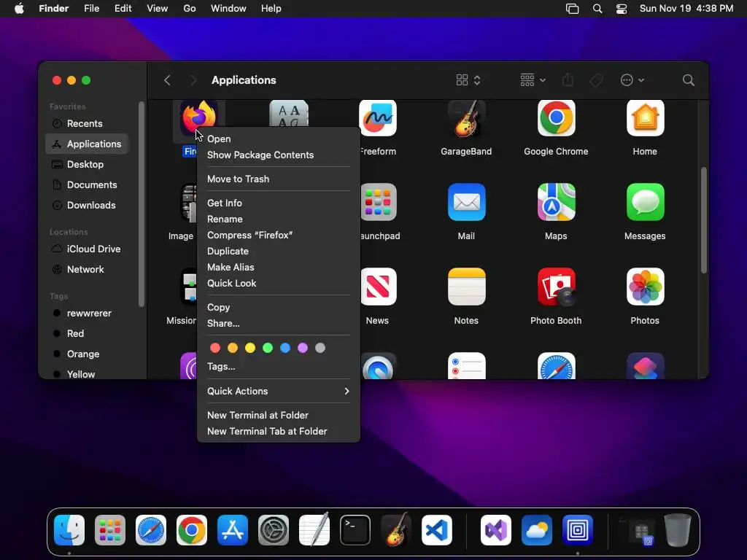Select the GarageBand app icon in Finder

point(466,118)
